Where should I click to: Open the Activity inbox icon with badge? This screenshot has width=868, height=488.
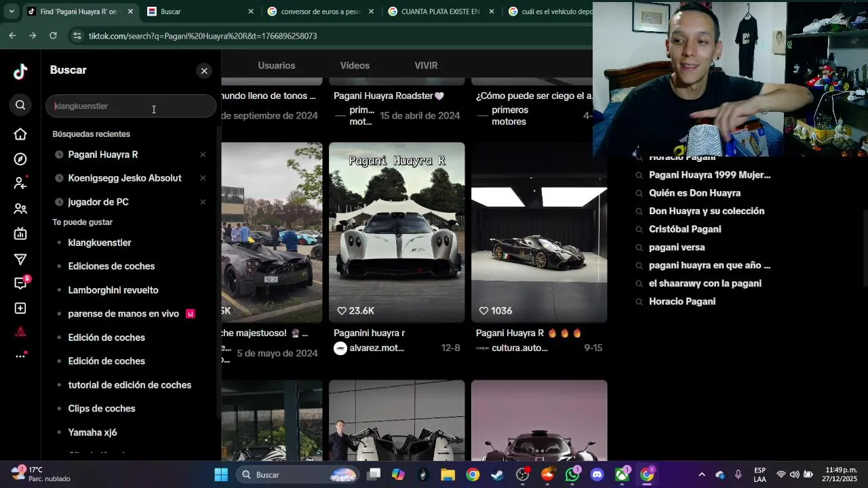pos(21,283)
